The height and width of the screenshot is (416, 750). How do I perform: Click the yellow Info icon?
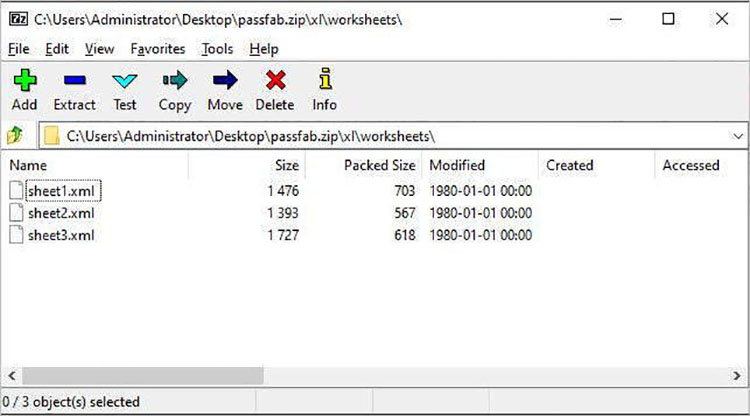pos(325,79)
